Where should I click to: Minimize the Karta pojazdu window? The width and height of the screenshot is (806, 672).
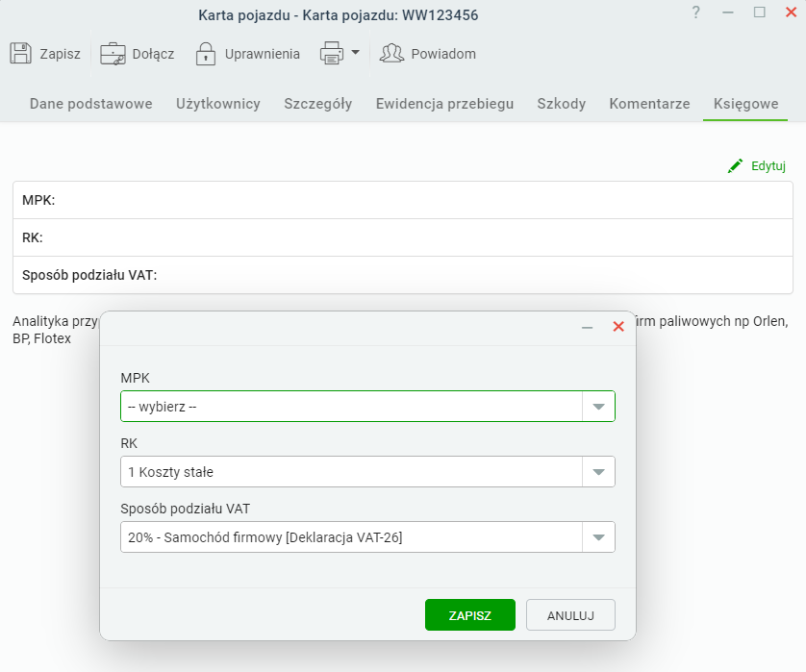click(x=728, y=12)
